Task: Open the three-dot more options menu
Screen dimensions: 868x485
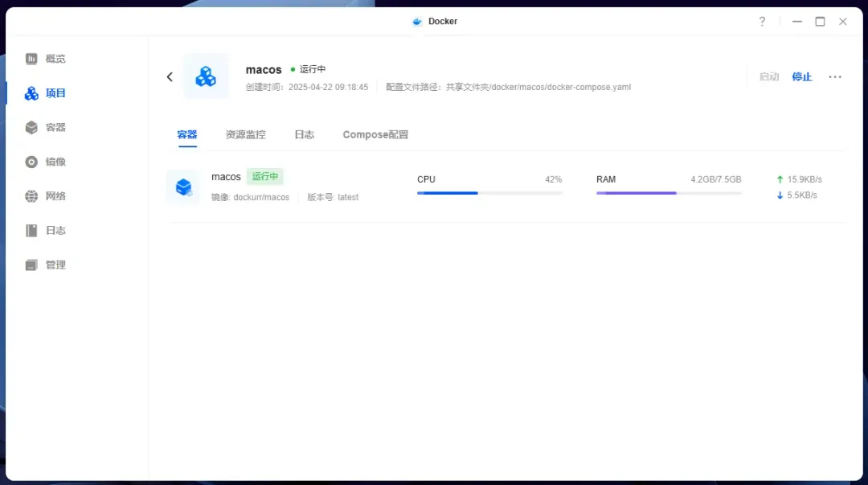Action: click(835, 77)
